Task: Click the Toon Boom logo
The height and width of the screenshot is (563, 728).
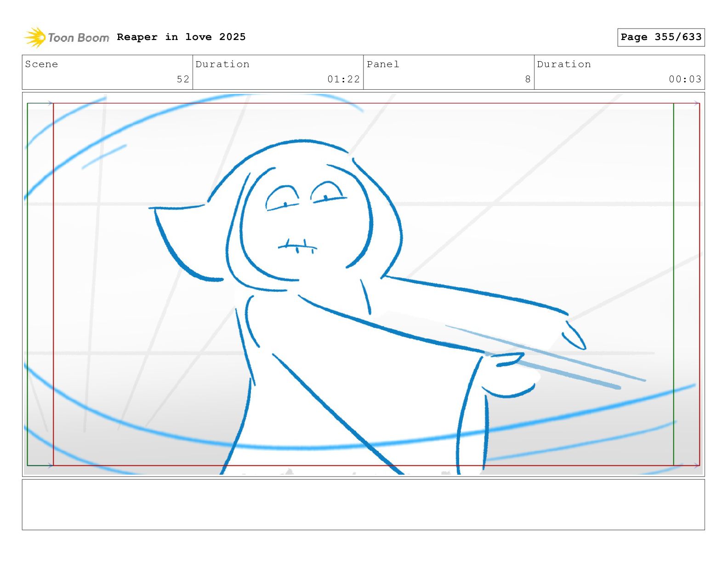Action: [x=67, y=37]
